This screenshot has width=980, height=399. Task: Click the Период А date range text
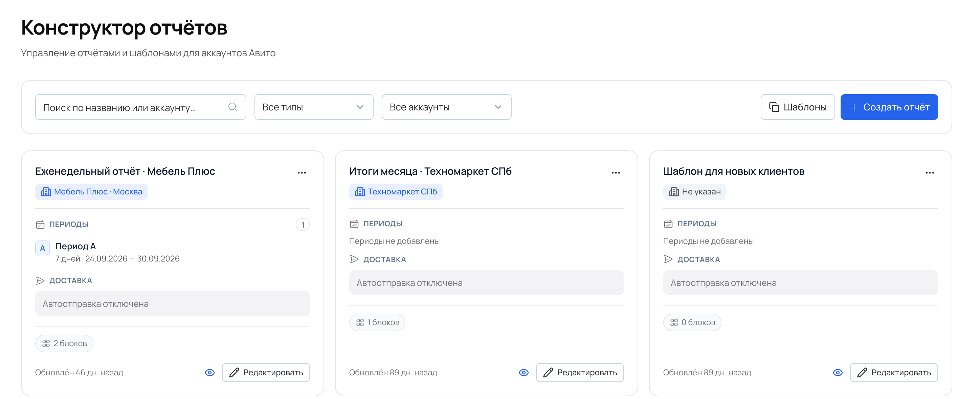tap(117, 258)
